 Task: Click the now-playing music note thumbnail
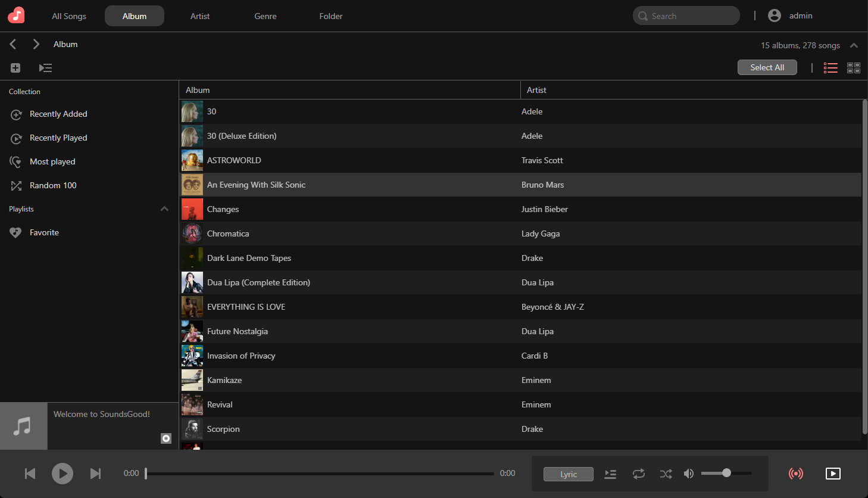coord(24,426)
